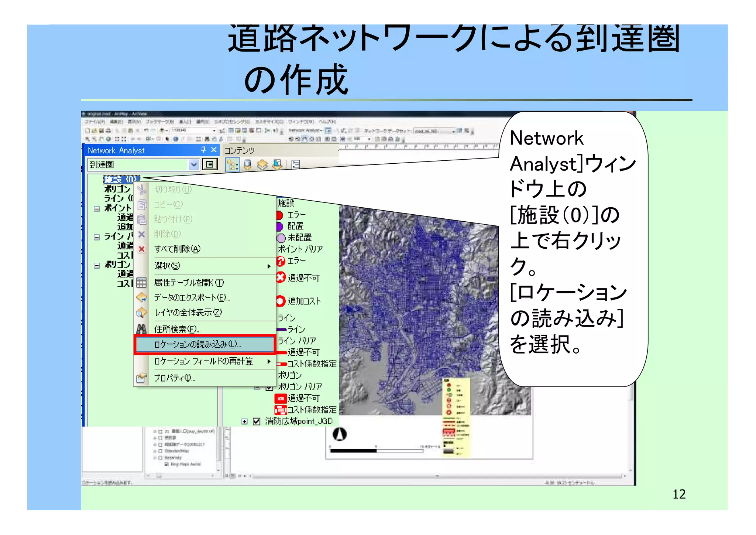Choose 住所検索 (Find Address) with binoculars

tap(205, 329)
